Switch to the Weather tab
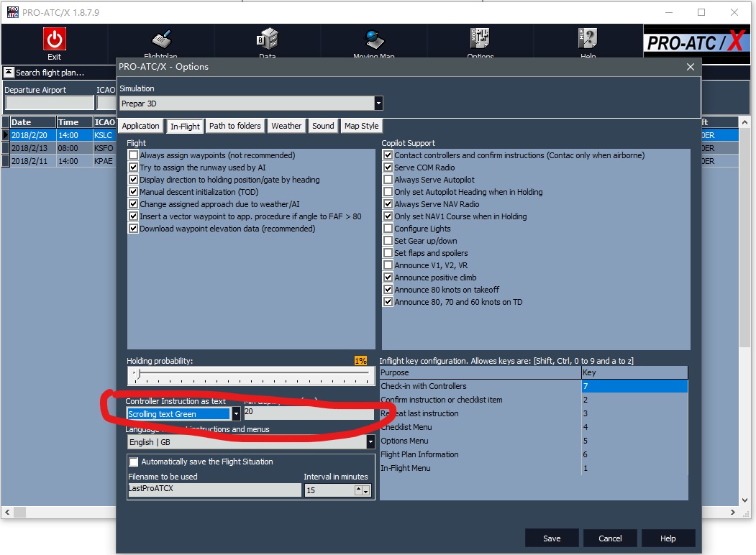Screen dimensions: 756x555 (286, 126)
